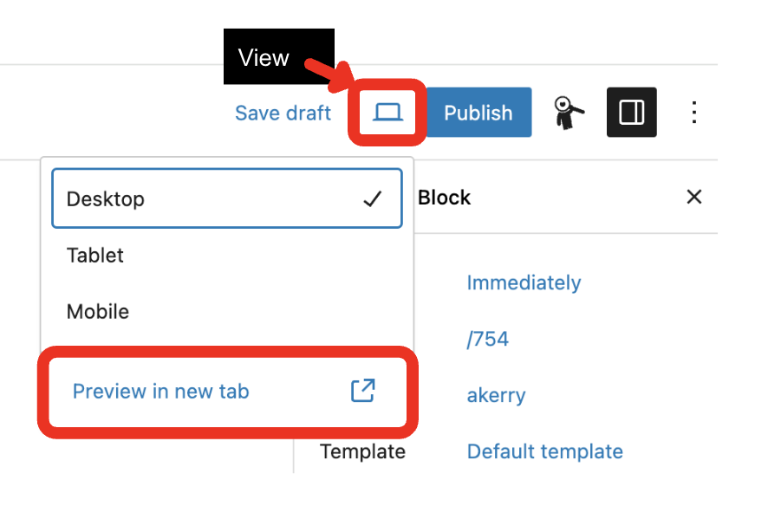Click the external link arrow icon
The image size is (768, 532).
[362, 391]
